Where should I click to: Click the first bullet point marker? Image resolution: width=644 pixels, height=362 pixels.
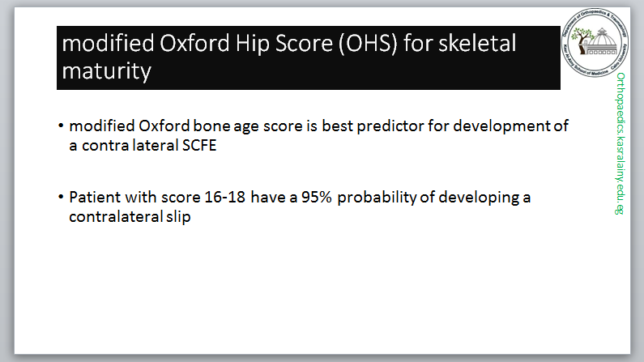point(61,126)
